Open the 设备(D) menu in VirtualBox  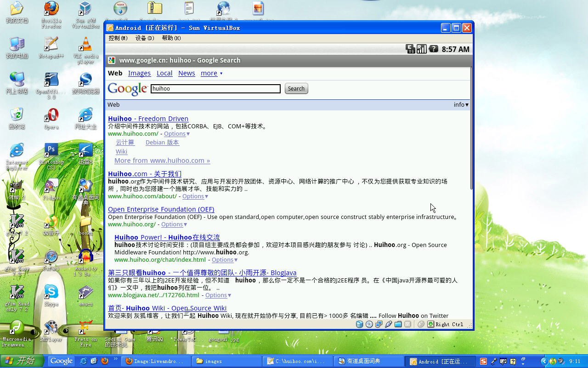click(x=145, y=38)
